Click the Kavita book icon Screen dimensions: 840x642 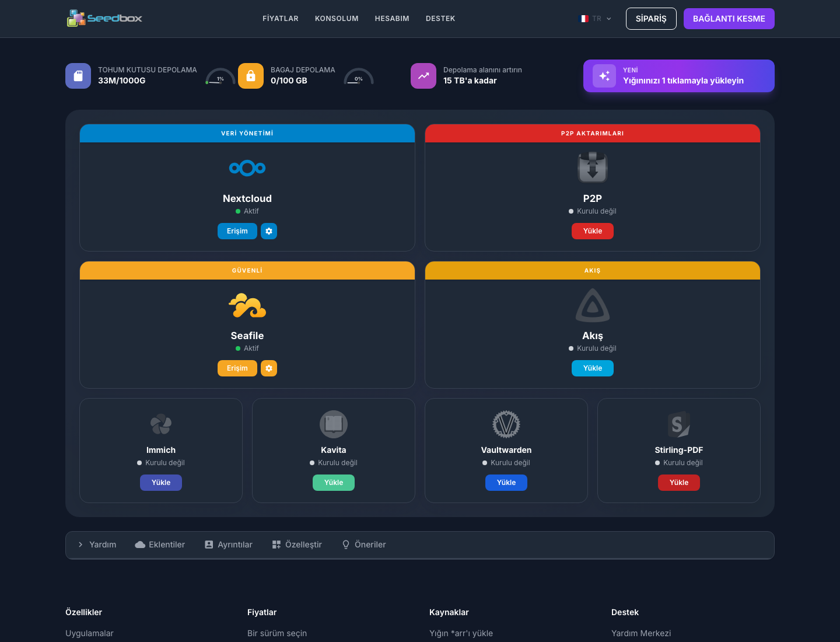click(334, 424)
